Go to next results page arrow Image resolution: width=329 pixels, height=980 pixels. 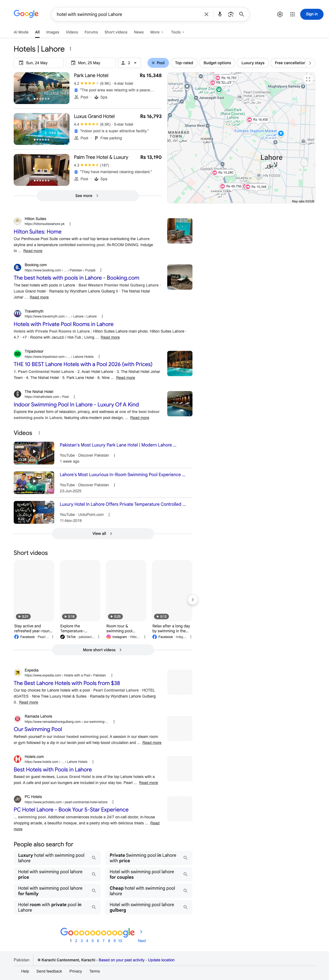coord(141,932)
